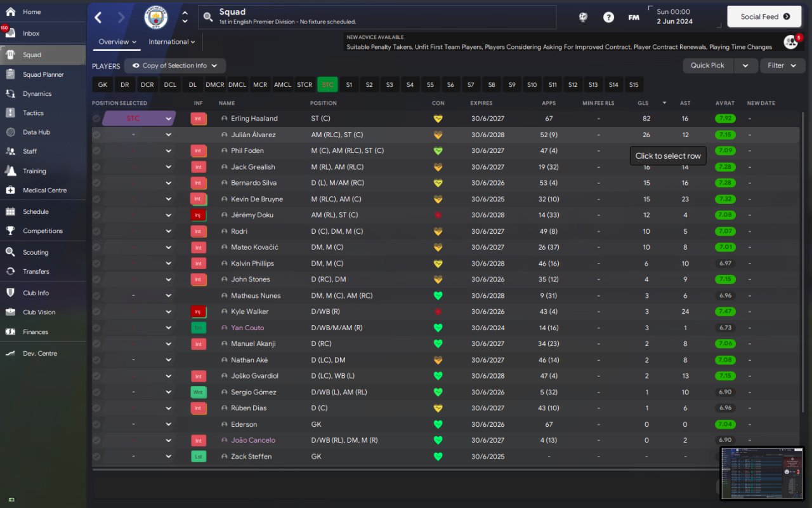This screenshot has width=812, height=508.
Task: Open the world globe icon in header
Action: click(583, 17)
